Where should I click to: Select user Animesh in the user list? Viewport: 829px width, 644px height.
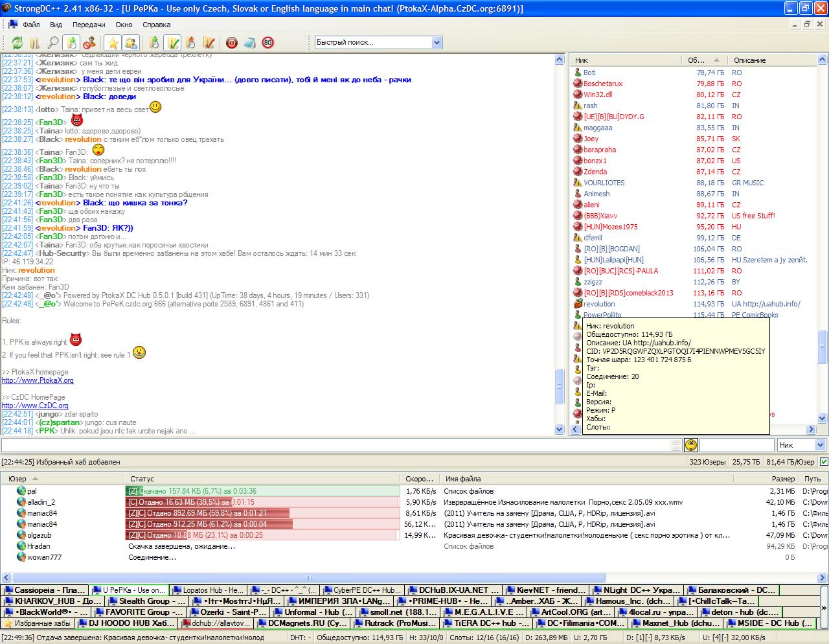click(596, 194)
